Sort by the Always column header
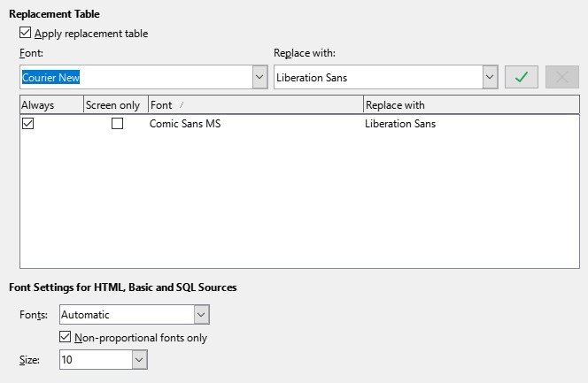The height and width of the screenshot is (383, 588). 51,105
